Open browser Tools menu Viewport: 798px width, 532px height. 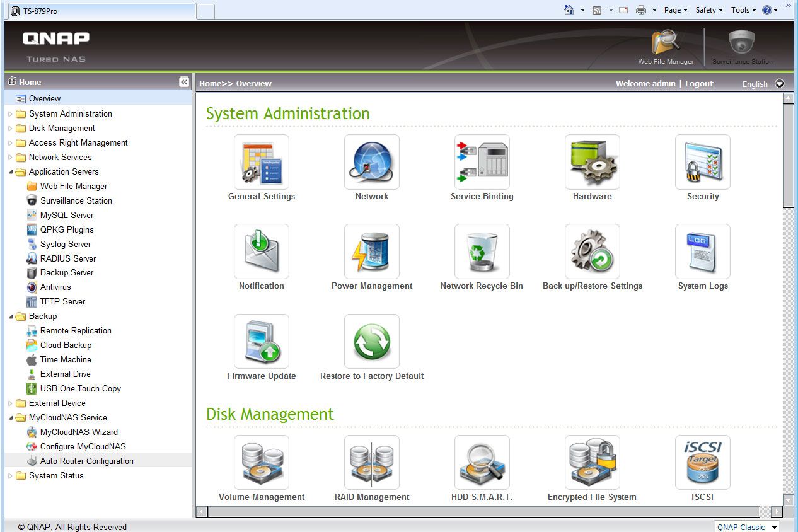744,10
